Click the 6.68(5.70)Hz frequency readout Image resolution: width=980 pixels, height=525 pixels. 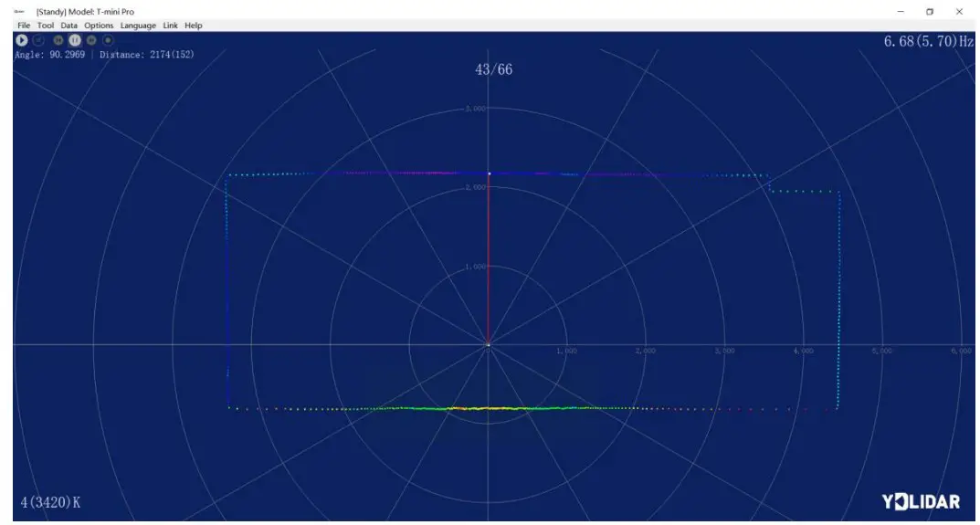929,41
